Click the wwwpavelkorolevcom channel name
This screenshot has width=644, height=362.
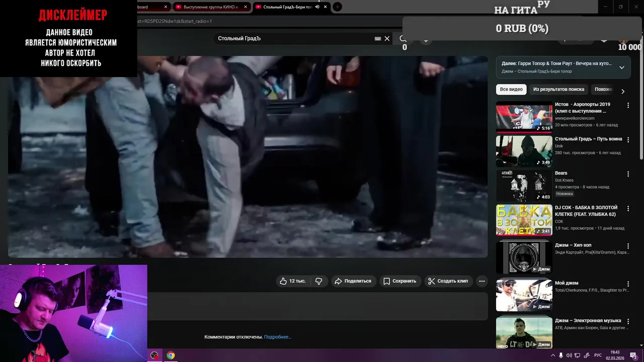pos(575,118)
